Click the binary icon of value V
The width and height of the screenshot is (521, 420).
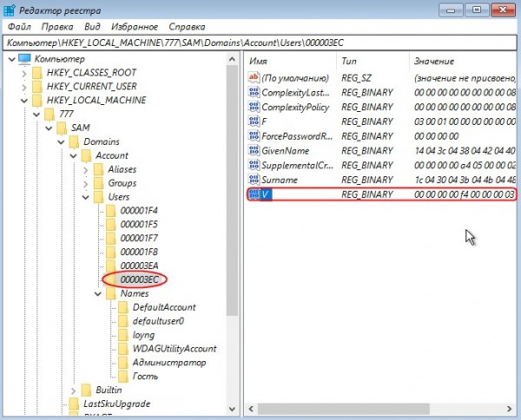[x=254, y=194]
